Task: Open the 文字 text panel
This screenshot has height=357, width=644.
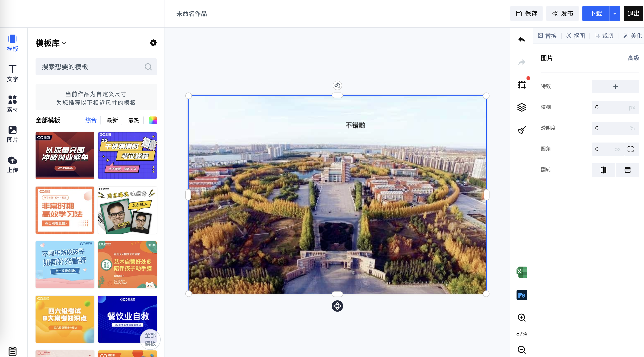Action: tap(13, 73)
